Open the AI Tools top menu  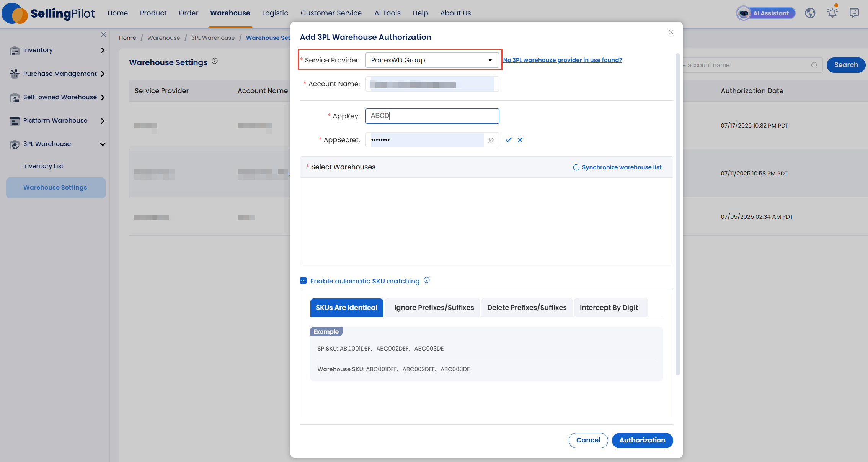click(x=387, y=13)
